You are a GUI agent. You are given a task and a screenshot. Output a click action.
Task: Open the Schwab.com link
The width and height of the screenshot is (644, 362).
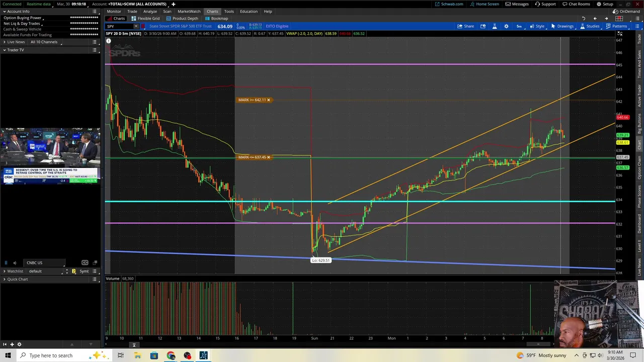point(449,4)
